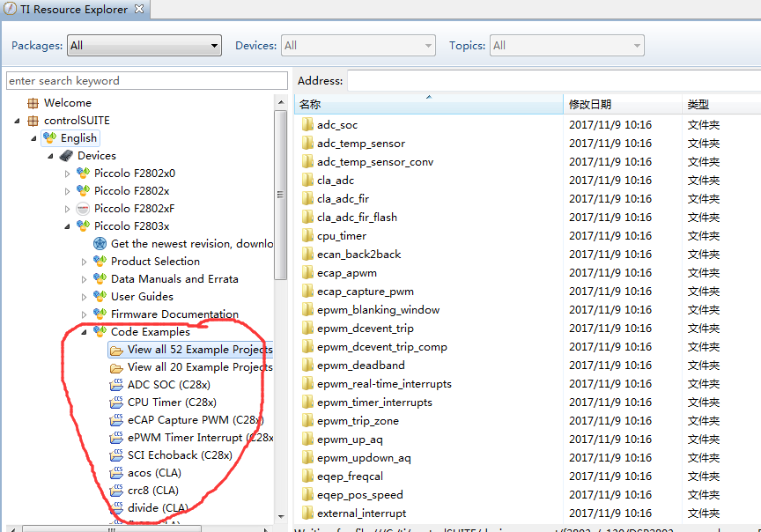Click the Product Selection icon

click(100, 261)
